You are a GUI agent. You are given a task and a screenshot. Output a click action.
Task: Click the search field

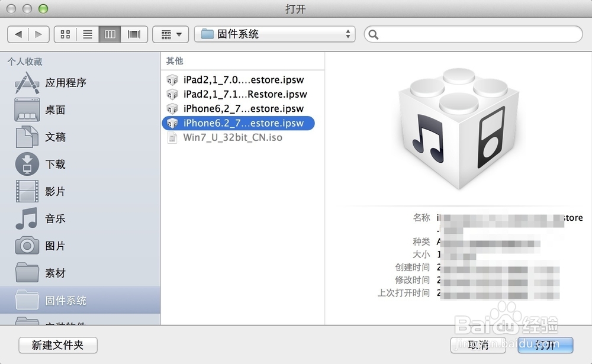coord(474,34)
